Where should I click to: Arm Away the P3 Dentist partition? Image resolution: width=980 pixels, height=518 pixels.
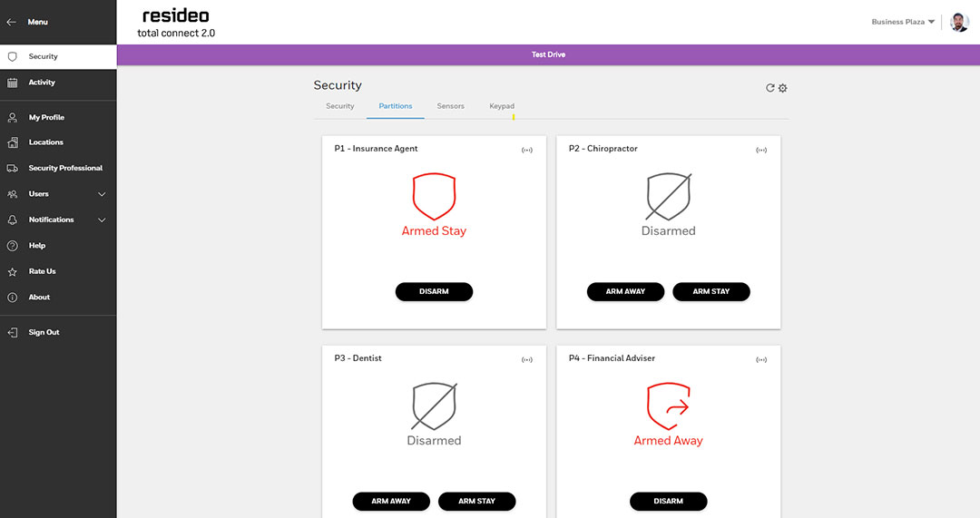[x=390, y=501]
